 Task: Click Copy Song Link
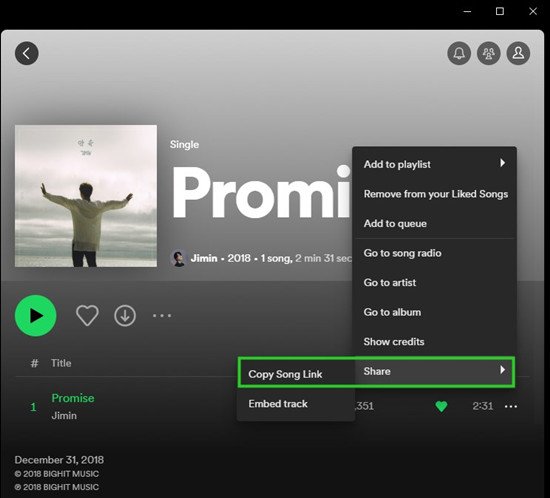click(x=296, y=374)
